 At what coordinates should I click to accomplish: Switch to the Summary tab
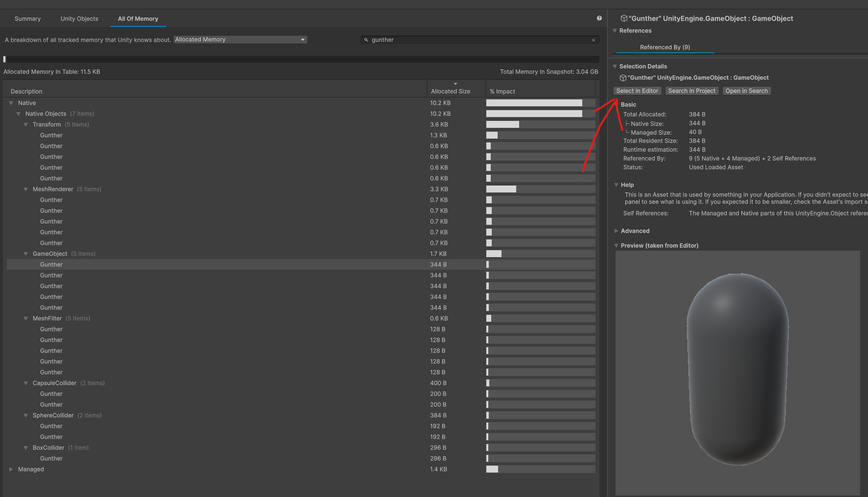[x=27, y=19]
